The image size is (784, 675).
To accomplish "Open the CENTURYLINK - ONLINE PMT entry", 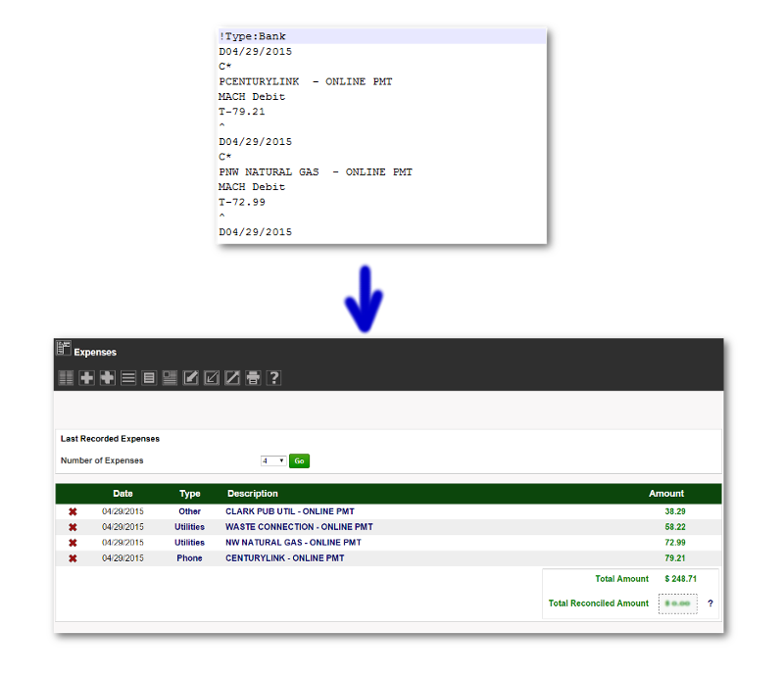I will pos(284,558).
